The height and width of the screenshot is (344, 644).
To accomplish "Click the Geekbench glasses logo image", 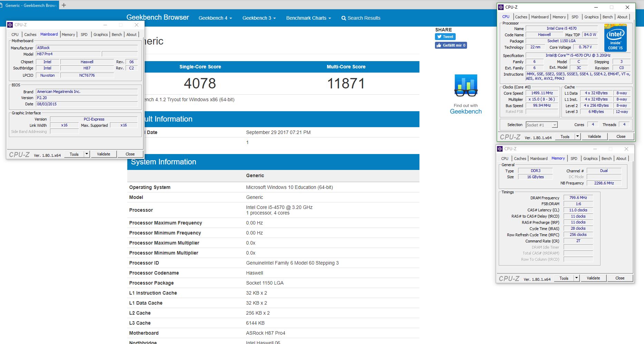I will tap(466, 85).
